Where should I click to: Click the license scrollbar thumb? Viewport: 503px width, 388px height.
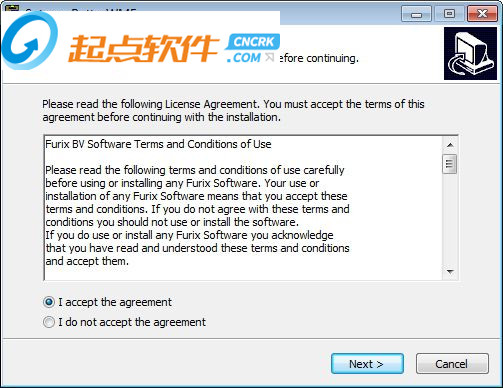(450, 164)
